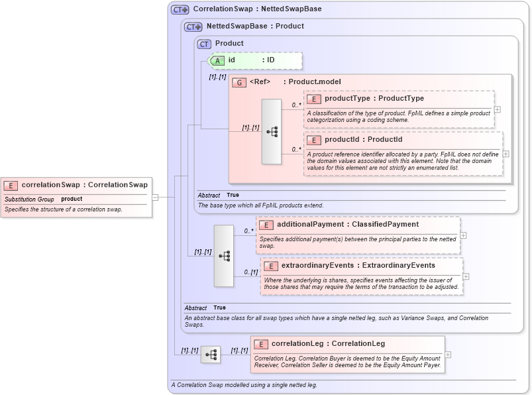532x395 pixels.
Task: Toggle the plus inside the CorrelationSwap CT badge
Action: pos(184,9)
